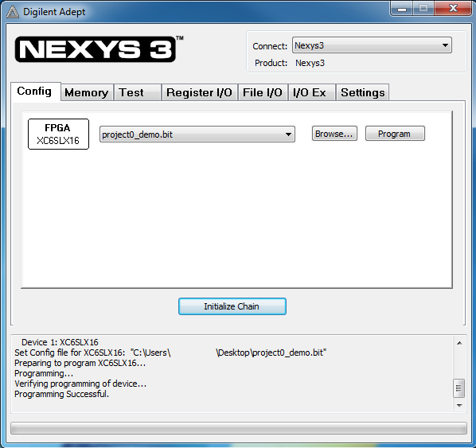Image resolution: width=476 pixels, height=448 pixels.
Task: Switch to the Memory tab
Action: [87, 92]
